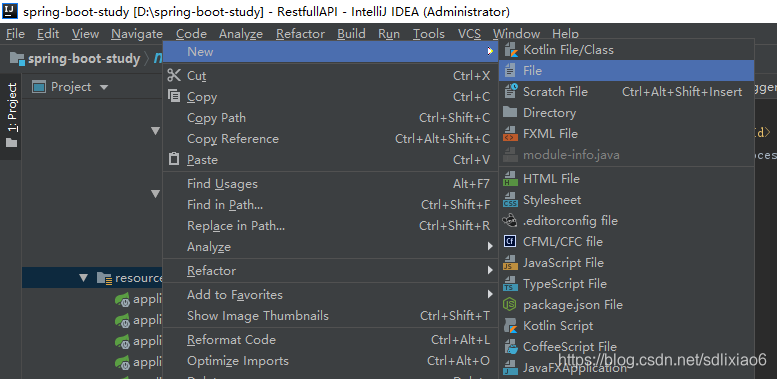Screen dimensions: 777x379
Task: Click the FXML File icon
Action: [510, 134]
